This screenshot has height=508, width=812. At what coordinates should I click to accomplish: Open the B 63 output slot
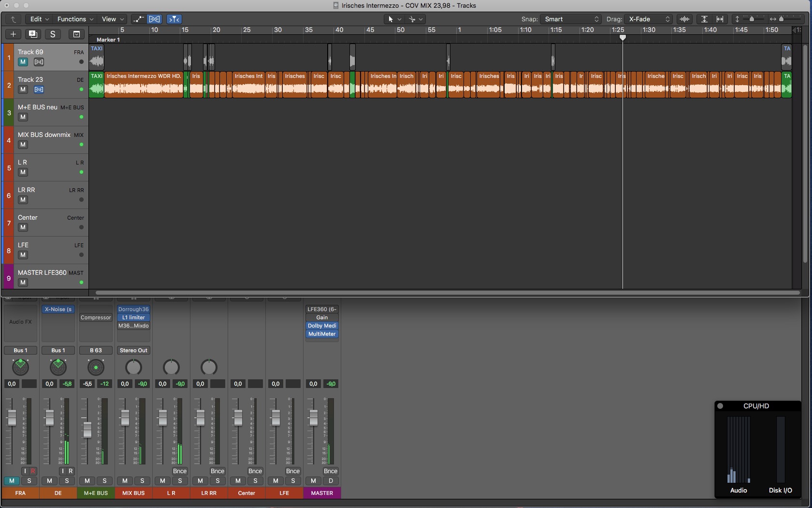[x=96, y=350]
